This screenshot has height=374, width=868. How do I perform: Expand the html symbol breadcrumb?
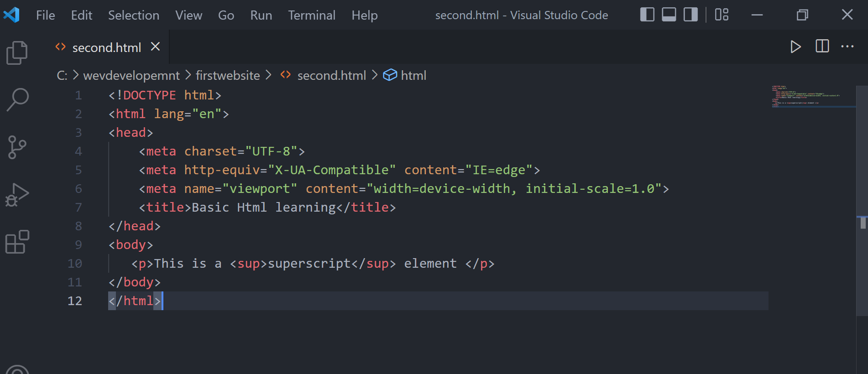click(413, 75)
